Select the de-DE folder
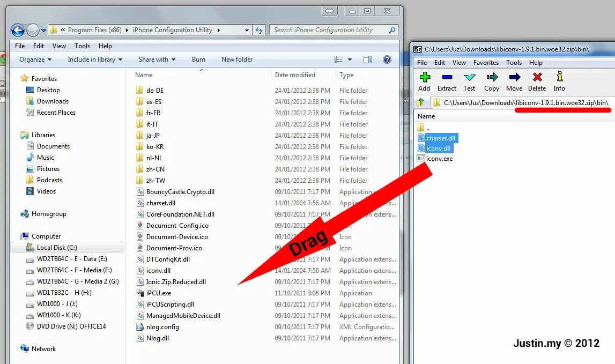The width and height of the screenshot is (615, 364). tap(155, 90)
